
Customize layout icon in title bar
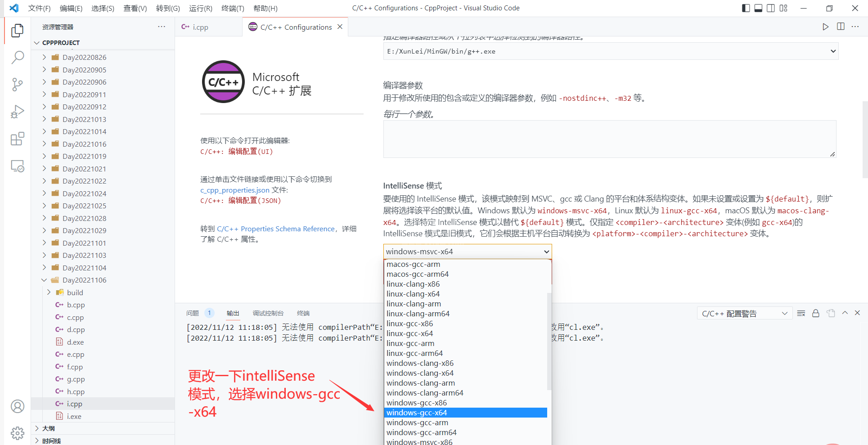pos(783,8)
